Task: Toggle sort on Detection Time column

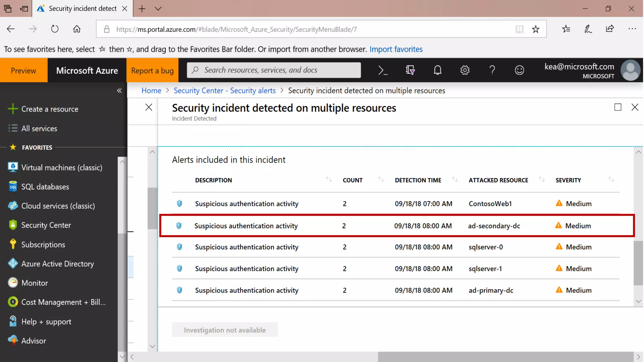Action: click(x=454, y=179)
